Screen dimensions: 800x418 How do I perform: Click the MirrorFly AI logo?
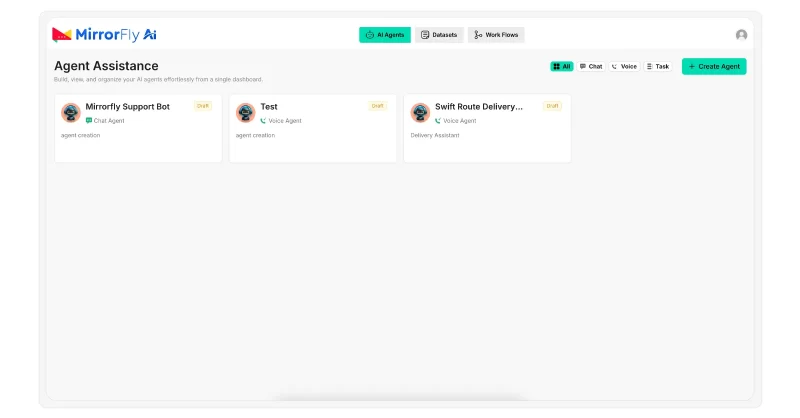[x=104, y=35]
